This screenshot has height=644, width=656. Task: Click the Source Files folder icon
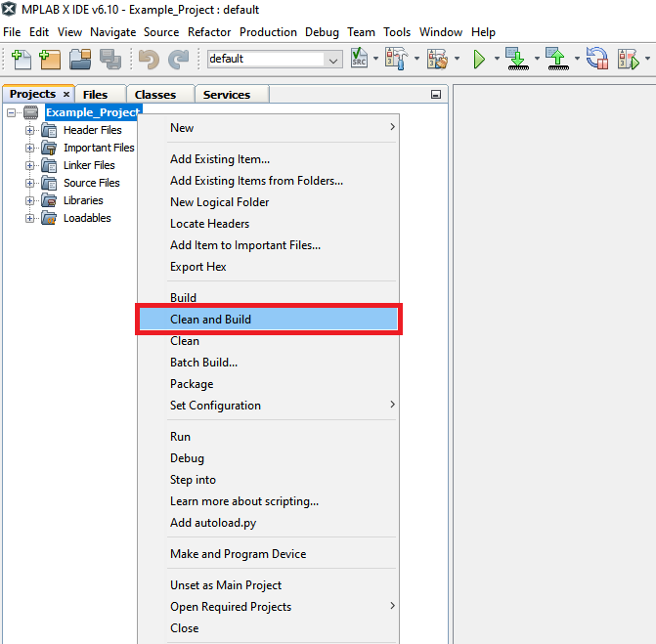point(49,183)
